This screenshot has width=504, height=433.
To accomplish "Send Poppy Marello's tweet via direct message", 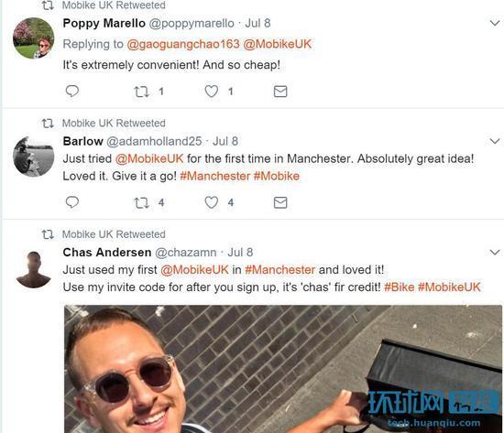I will [280, 92].
